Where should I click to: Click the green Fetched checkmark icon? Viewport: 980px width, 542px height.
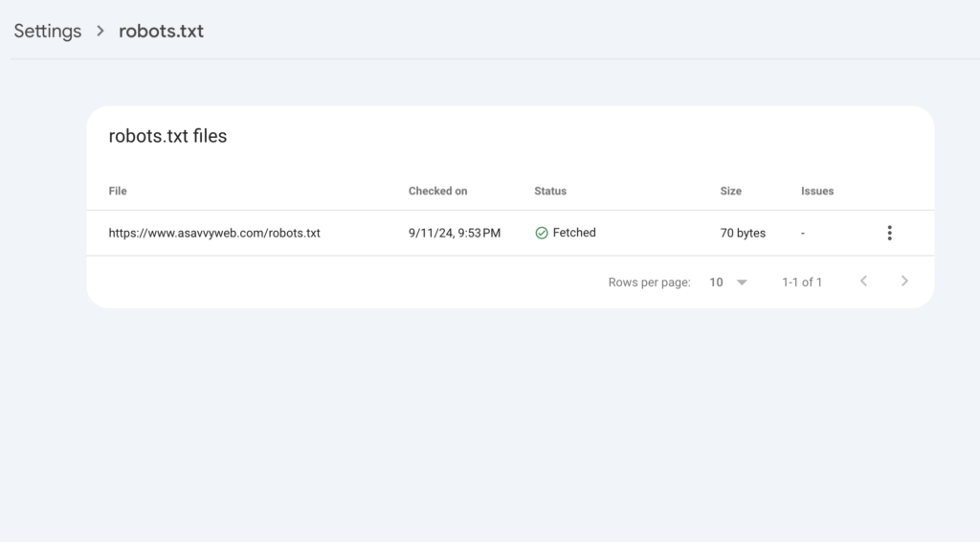click(x=542, y=234)
